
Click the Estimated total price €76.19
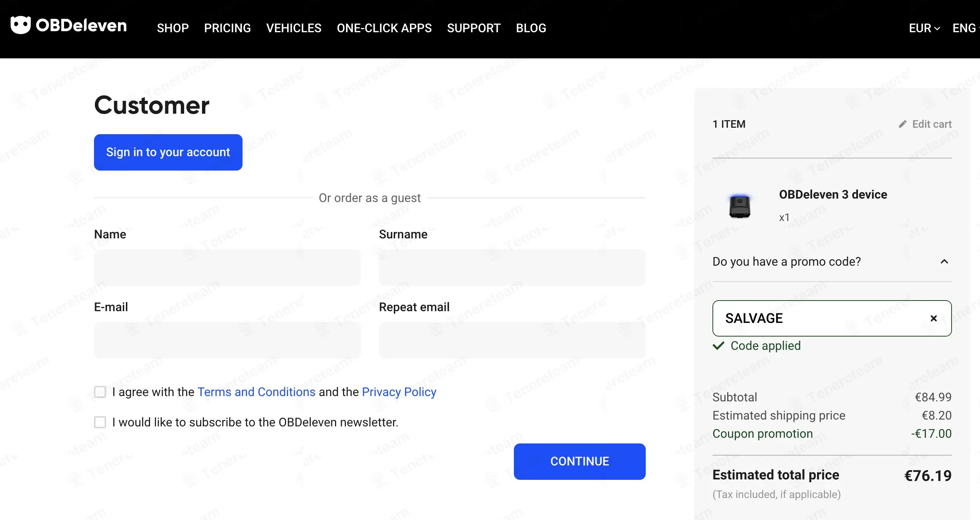pyautogui.click(x=928, y=476)
